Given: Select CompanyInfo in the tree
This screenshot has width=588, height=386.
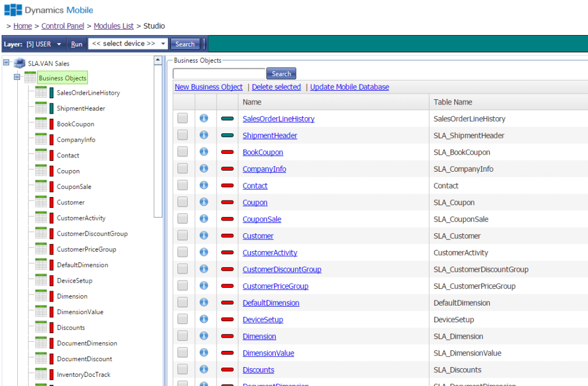Looking at the screenshot, I should (76, 140).
